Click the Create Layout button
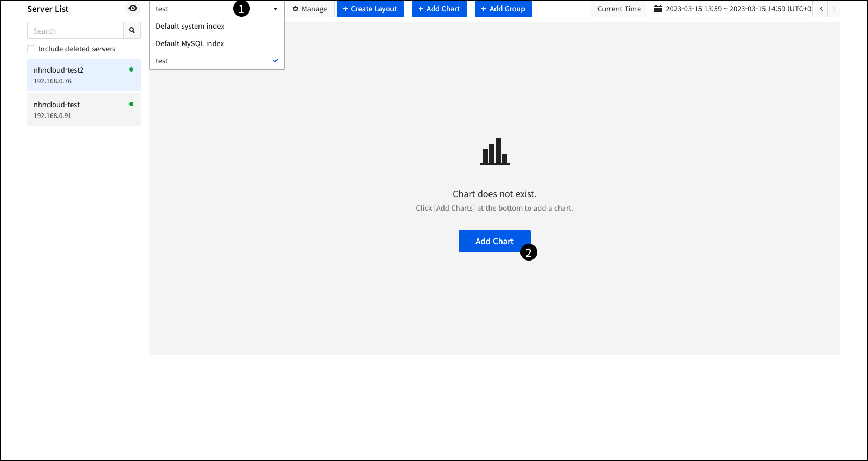This screenshot has height=461, width=868. pyautogui.click(x=370, y=9)
